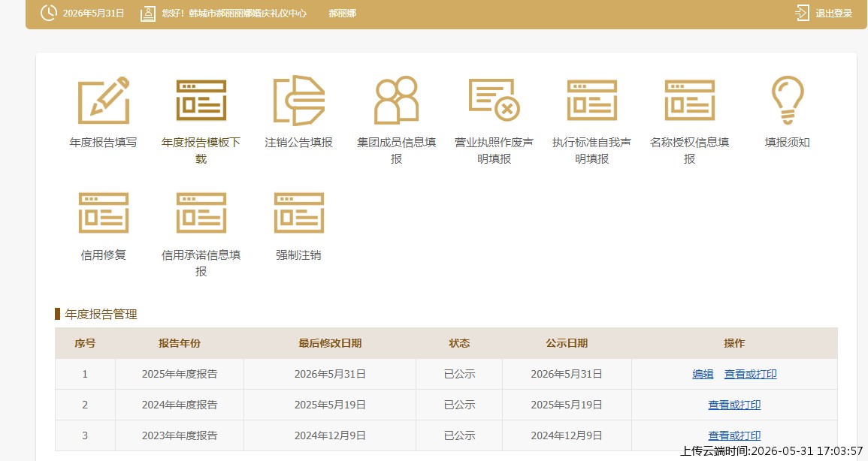
Task: Click the 集团成员信息填报 label
Action: (396, 150)
